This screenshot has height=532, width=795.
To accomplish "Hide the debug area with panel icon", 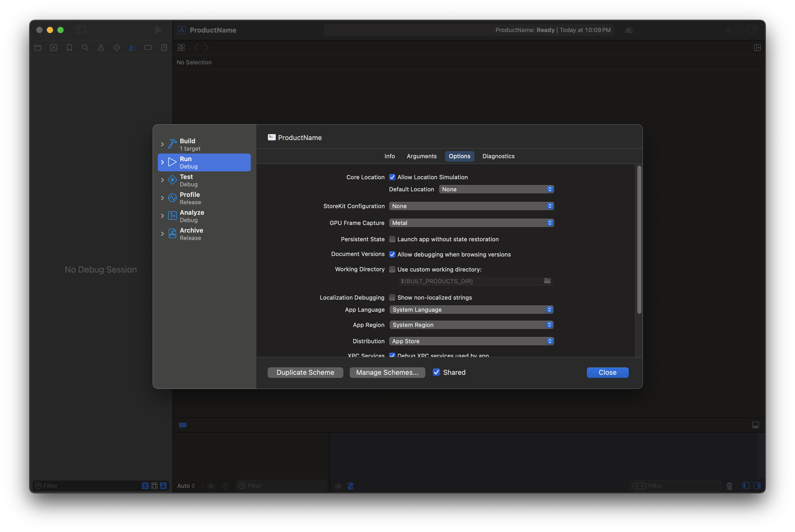I will [755, 425].
